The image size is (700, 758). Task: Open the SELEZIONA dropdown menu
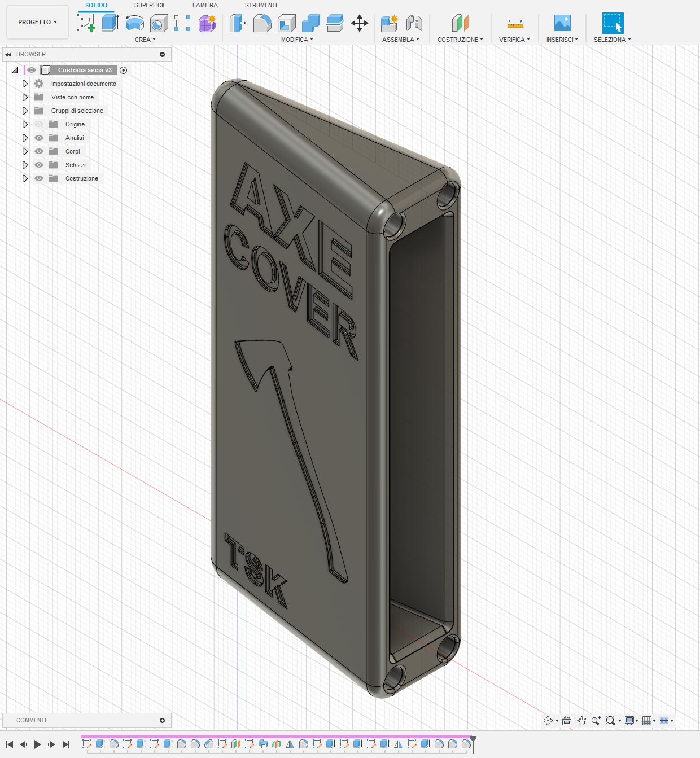pos(613,40)
